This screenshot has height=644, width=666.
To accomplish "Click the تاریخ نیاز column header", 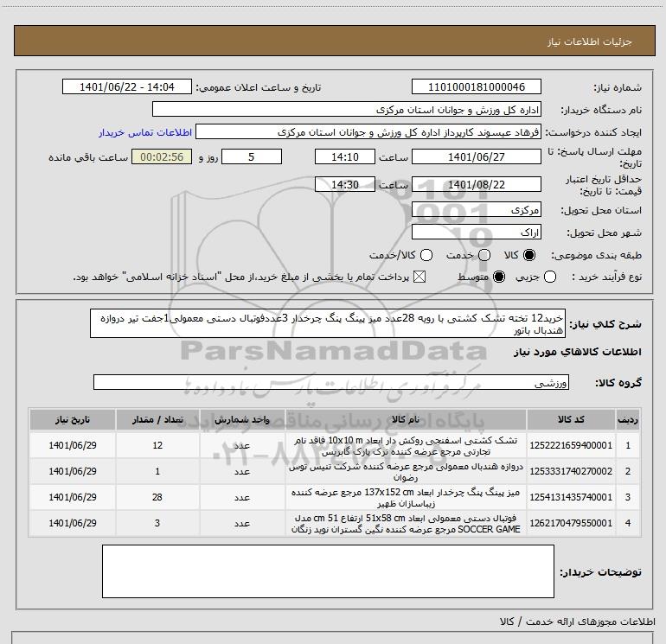I will tap(73, 420).
